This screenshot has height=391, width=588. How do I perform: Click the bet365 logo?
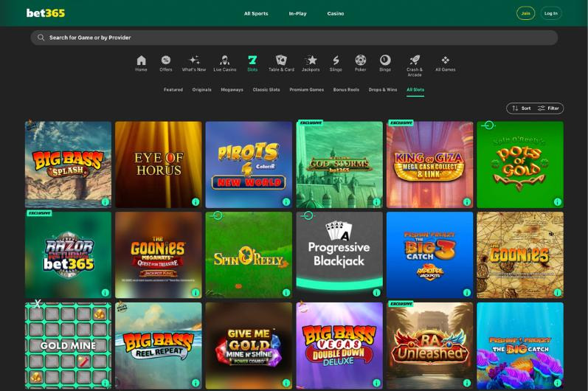46,13
